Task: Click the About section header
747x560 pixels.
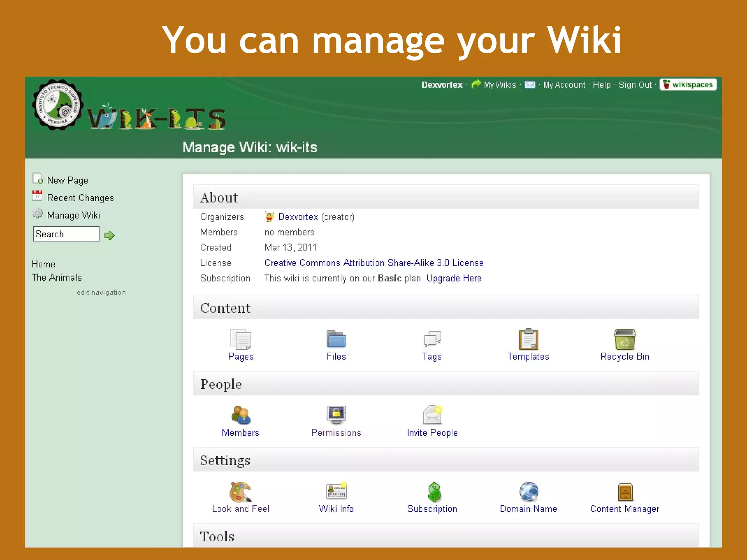Action: tap(446, 197)
